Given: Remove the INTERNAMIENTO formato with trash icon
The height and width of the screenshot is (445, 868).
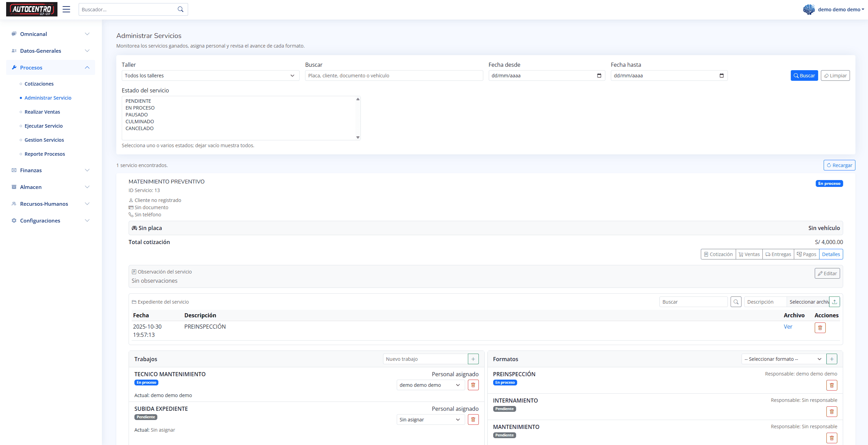Looking at the screenshot, I should (x=831, y=411).
